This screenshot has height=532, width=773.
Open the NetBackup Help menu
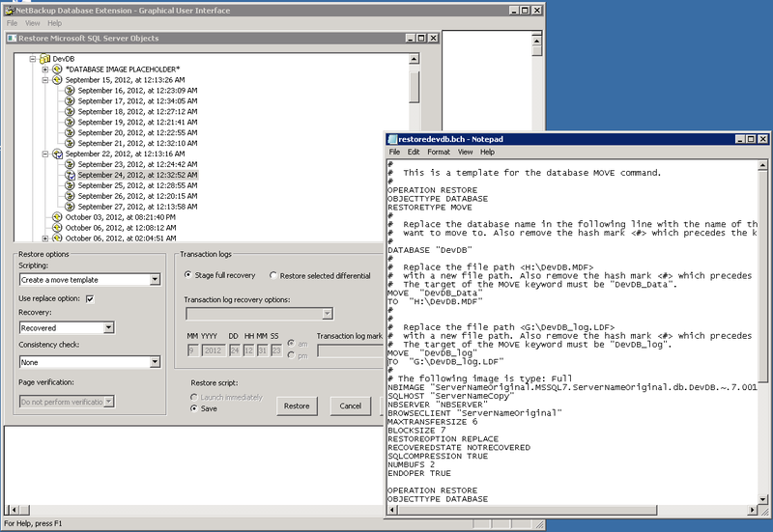[55, 23]
